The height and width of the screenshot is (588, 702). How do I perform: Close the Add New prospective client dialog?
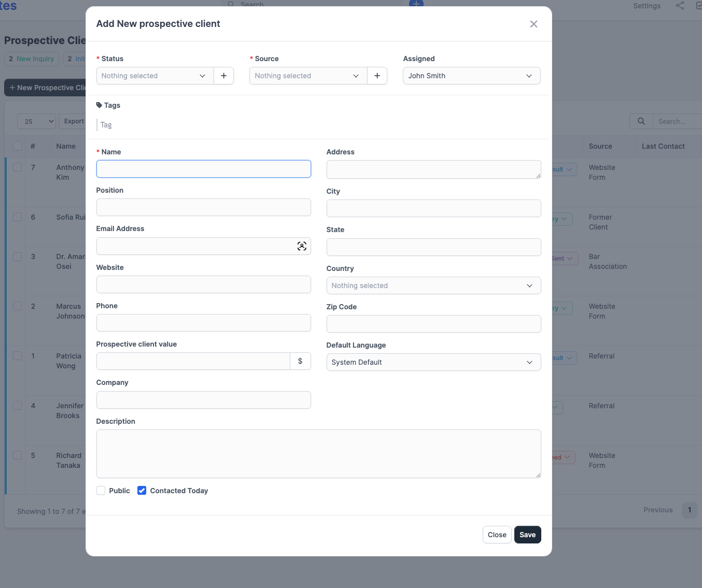tap(533, 24)
